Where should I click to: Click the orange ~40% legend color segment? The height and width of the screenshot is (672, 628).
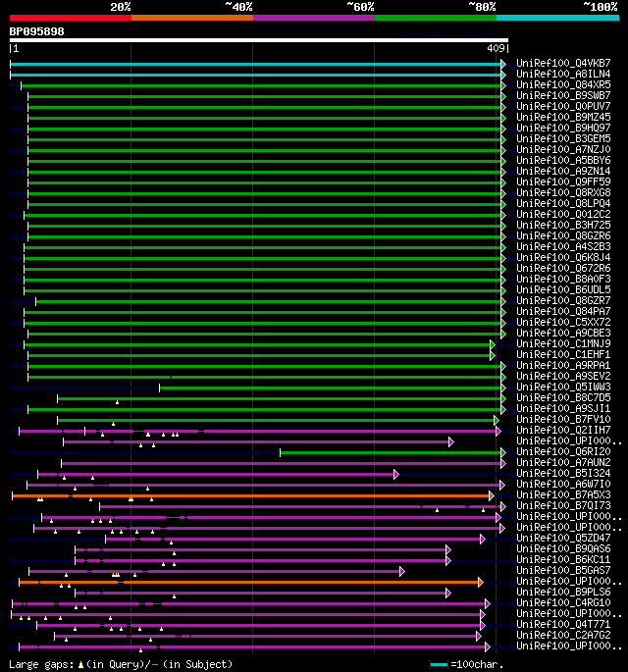tap(192, 18)
